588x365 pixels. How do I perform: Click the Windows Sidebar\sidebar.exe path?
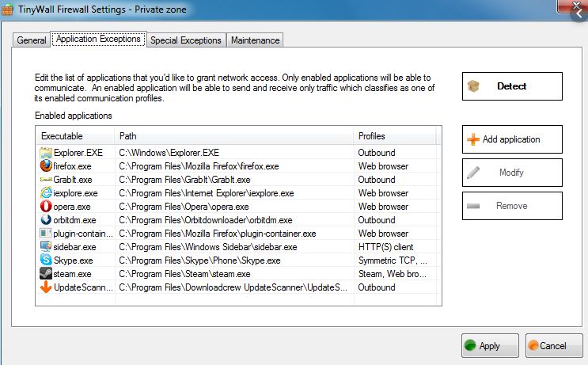click(x=208, y=247)
